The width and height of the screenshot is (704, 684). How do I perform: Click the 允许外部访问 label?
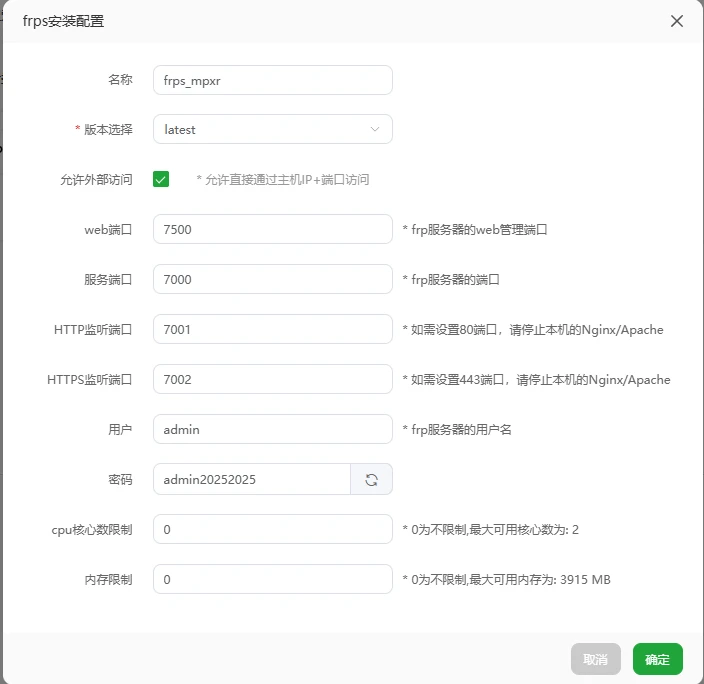pyautogui.click(x=97, y=180)
